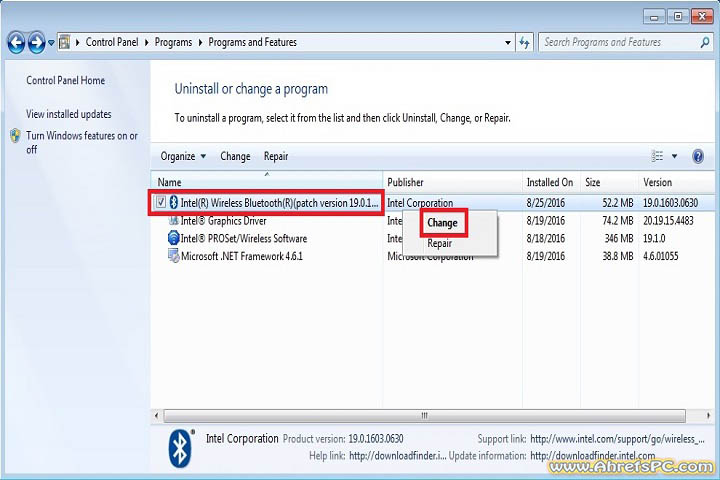Select Intel Graphics Driver entry
Image resolution: width=720 pixels, height=480 pixels.
click(224, 220)
